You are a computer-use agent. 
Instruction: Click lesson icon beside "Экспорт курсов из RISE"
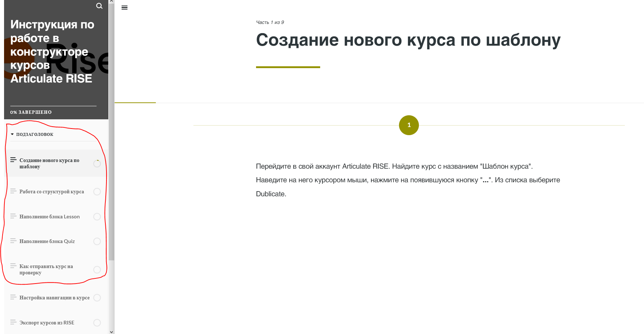[x=14, y=323]
